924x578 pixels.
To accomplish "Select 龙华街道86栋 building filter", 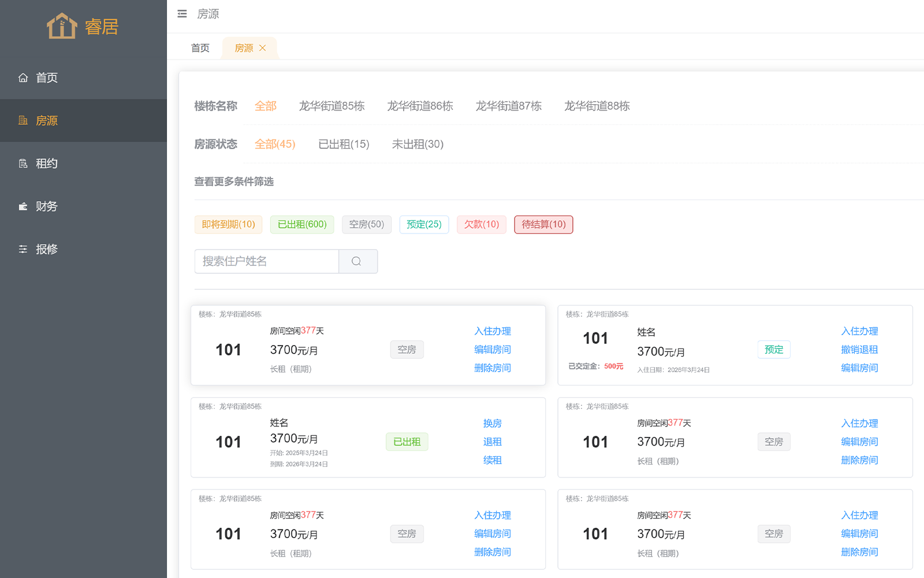I will click(420, 106).
